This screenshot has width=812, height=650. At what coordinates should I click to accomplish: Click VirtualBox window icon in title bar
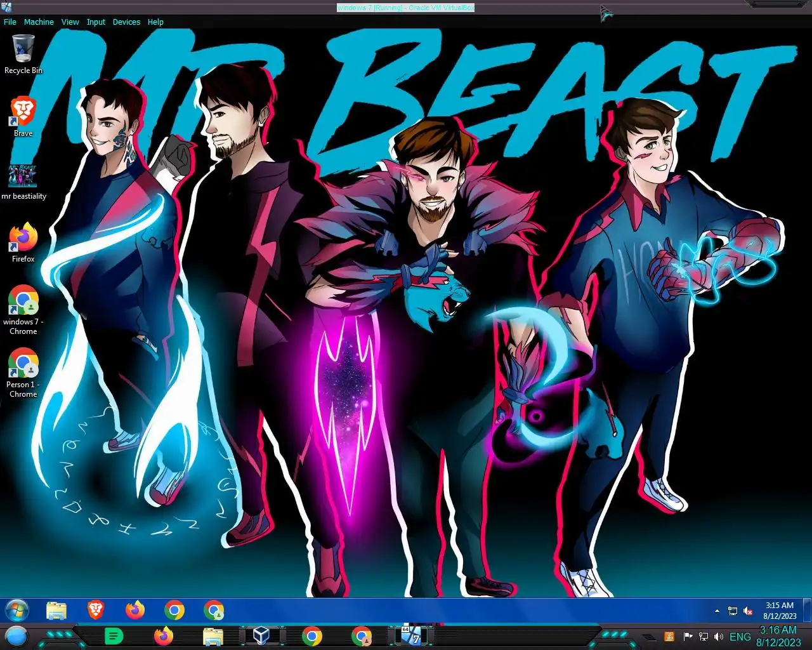(x=7, y=7)
